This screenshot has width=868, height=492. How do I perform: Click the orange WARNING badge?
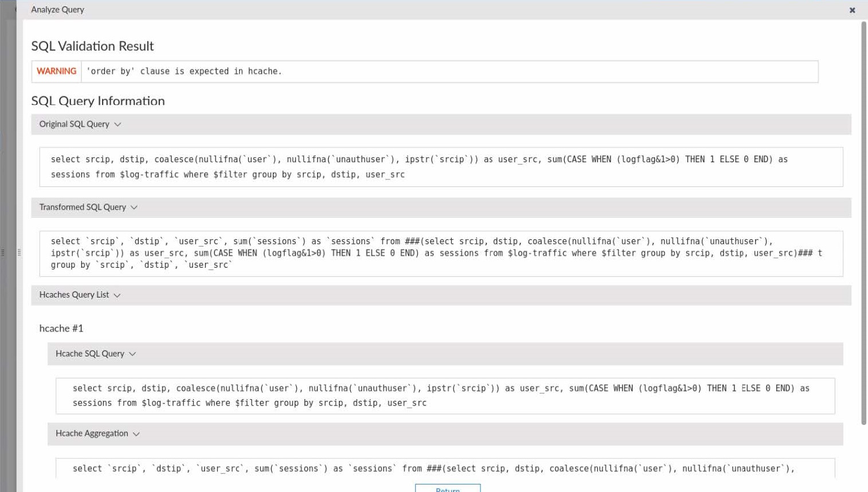click(x=56, y=71)
